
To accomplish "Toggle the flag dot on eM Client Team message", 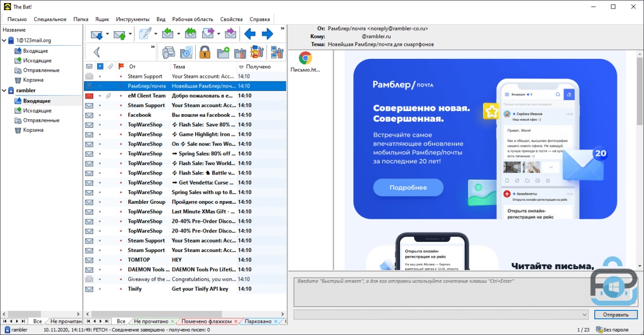I will tap(121, 96).
